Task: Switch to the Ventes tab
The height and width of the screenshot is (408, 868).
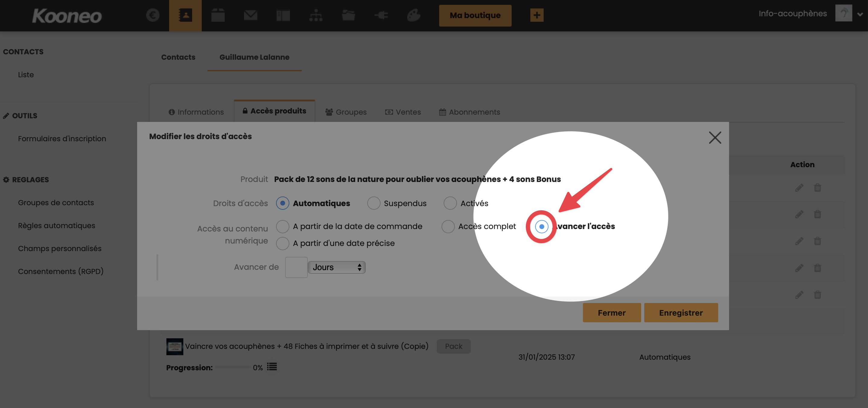Action: click(403, 112)
